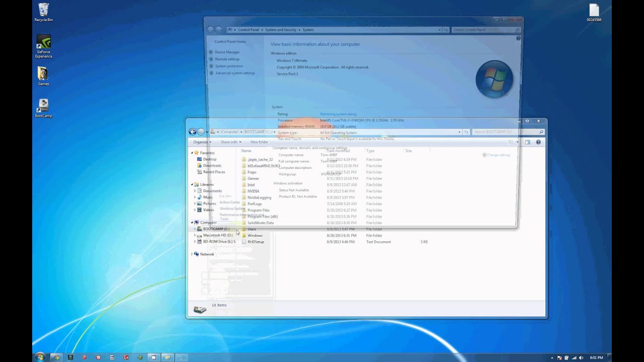This screenshot has width=644, height=362.
Task: Click Control Panel Home link
Action: (230, 42)
